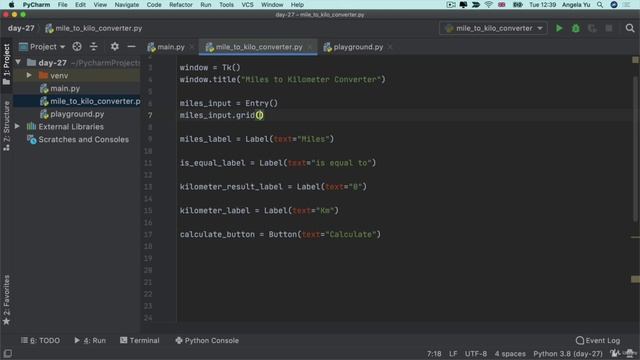The image size is (640, 360).
Task: Toggle the Project side tool tab
Action: pyautogui.click(x=6, y=64)
